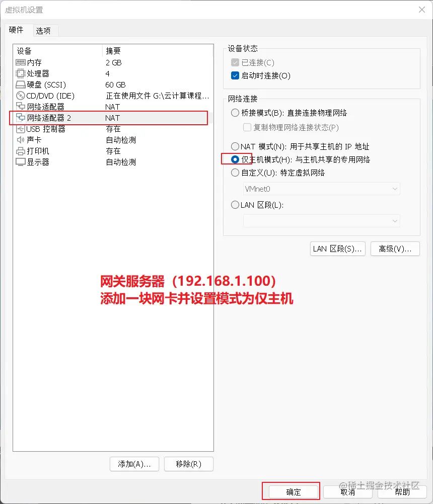Click the 添加(A)... button
The width and height of the screenshot is (433, 504).
click(x=134, y=464)
